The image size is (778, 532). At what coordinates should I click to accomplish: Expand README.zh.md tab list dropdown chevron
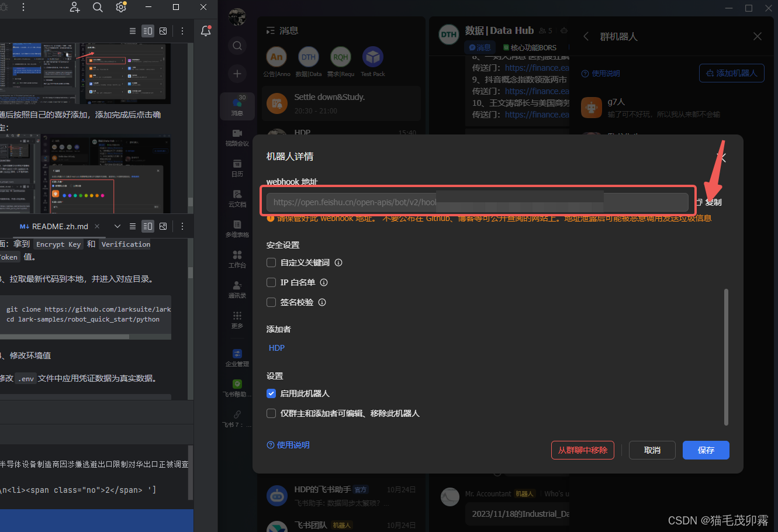pyautogui.click(x=117, y=226)
